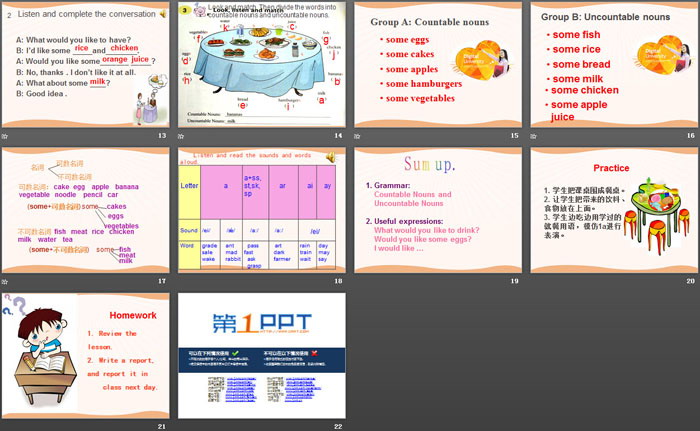This screenshot has height=431, width=700.
Task: Select slide 14 'Look, listen and match' thumbnail
Action: pyautogui.click(x=262, y=65)
